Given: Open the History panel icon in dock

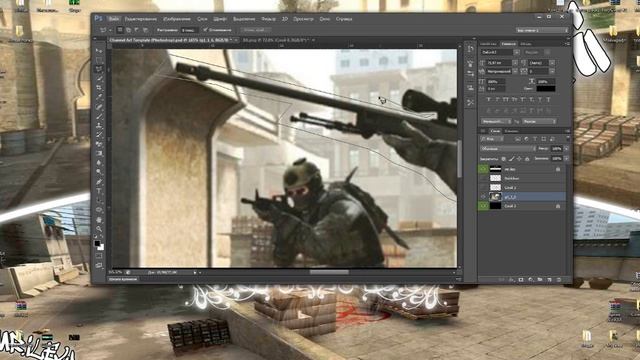Looking at the screenshot, I should pos(470,49).
